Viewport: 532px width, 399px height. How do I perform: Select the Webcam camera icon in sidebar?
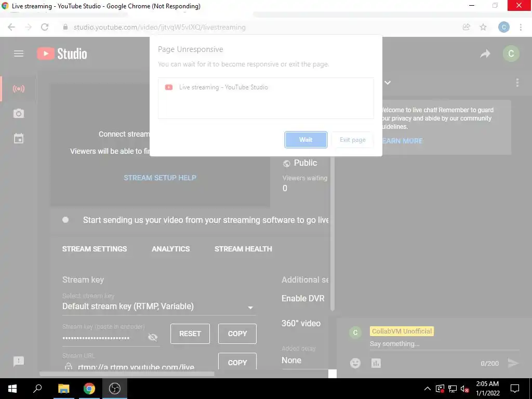pyautogui.click(x=19, y=113)
